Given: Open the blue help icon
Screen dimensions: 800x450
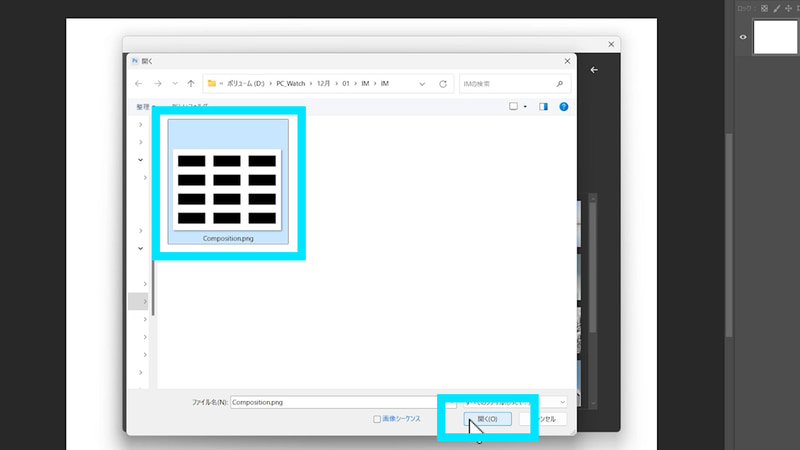Looking at the screenshot, I should (563, 107).
